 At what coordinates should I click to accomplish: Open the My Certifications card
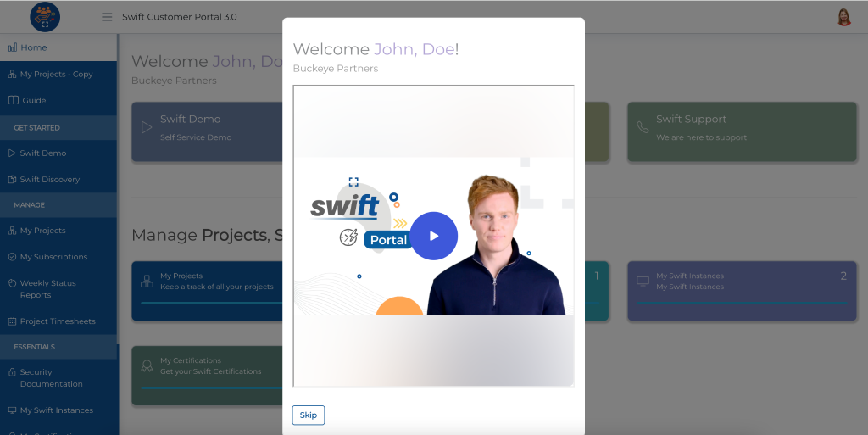tap(207, 376)
